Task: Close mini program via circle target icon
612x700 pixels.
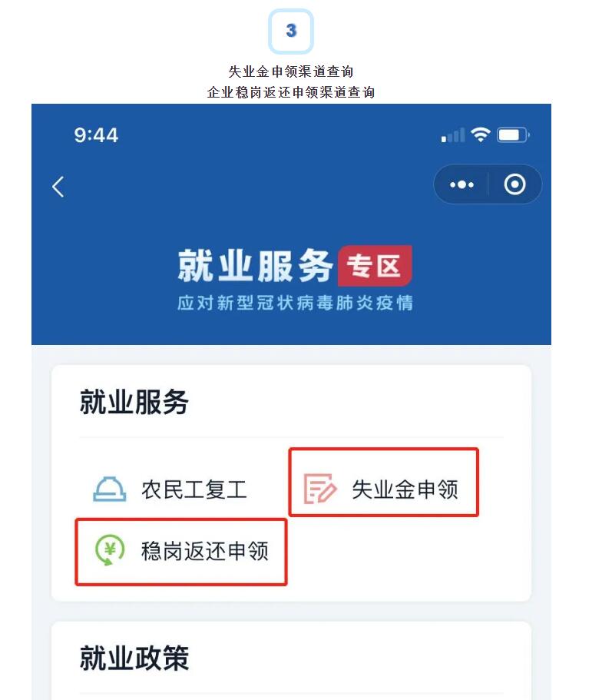Action: tap(514, 184)
